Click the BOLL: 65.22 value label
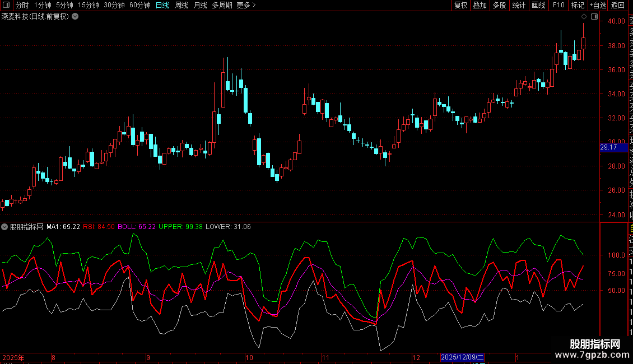Viewport: 633px width, 364px height. click(137, 227)
